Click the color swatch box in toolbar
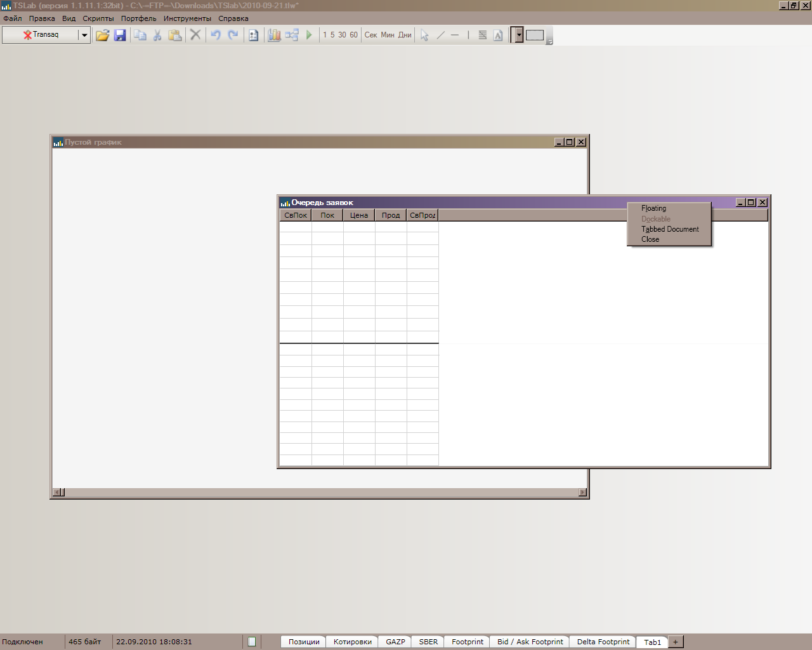The image size is (812, 650). pyautogui.click(x=535, y=35)
